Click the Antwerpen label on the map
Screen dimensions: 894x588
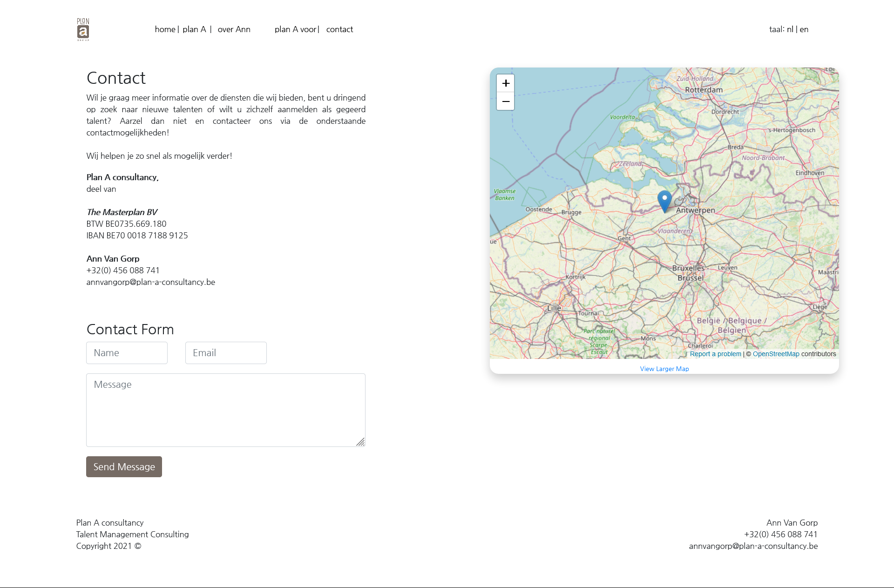tap(695, 210)
